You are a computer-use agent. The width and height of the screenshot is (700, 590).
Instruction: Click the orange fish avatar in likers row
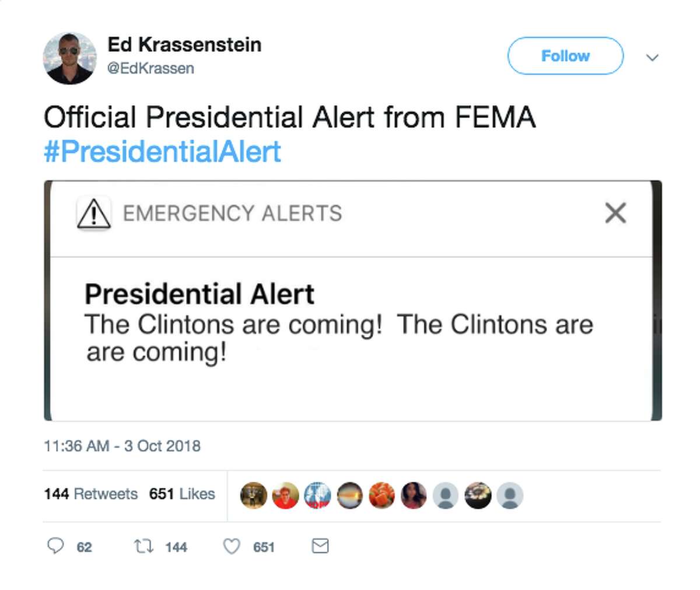pyautogui.click(x=381, y=495)
